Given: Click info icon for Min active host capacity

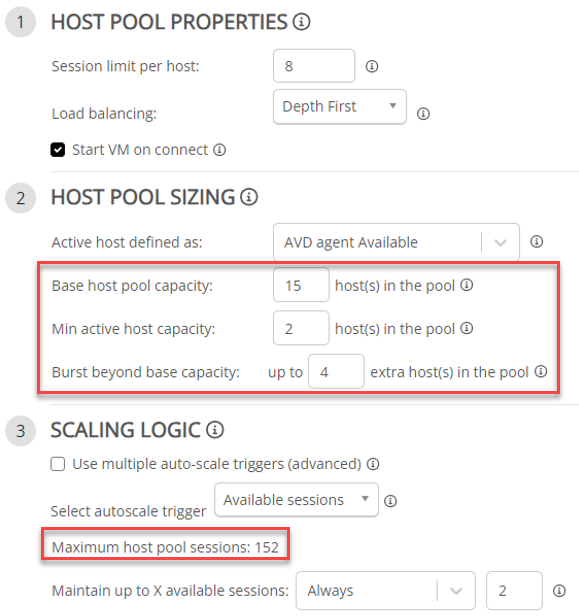Looking at the screenshot, I should [467, 328].
